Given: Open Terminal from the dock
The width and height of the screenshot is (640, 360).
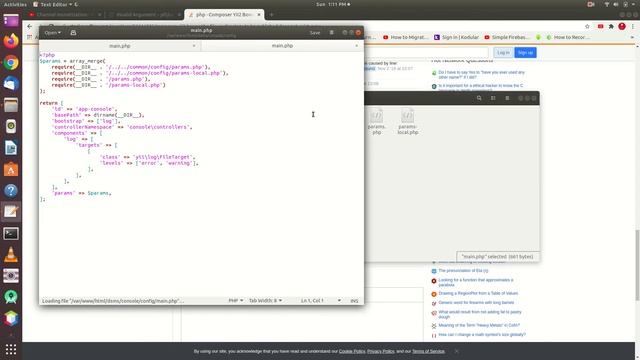Looking at the screenshot, I should point(11,233).
